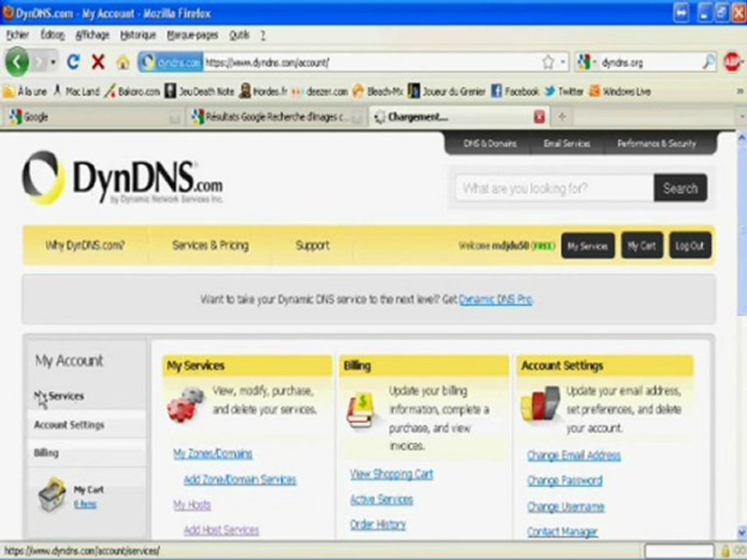This screenshot has width=747, height=560.
Task: Click the dyndns.com site identity button
Action: pos(170,62)
